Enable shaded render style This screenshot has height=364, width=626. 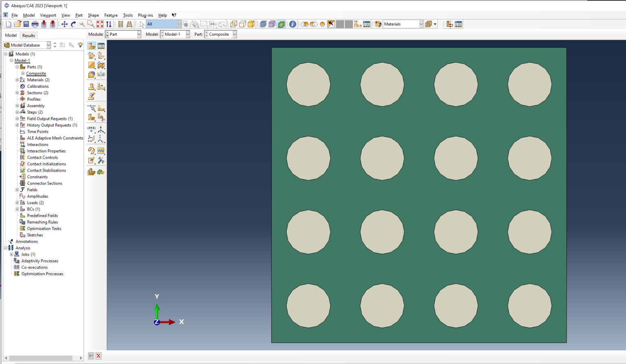251,24
